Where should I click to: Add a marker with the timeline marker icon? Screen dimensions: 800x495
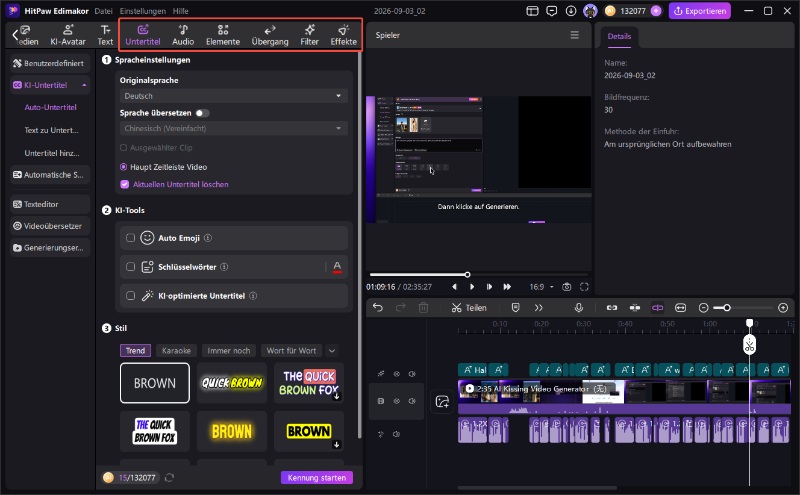pyautogui.click(x=515, y=308)
